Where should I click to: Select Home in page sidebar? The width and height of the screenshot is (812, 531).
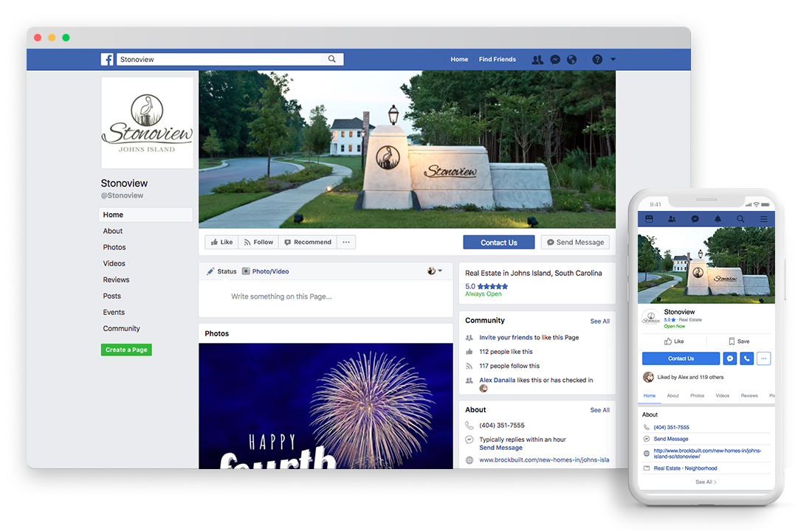[x=145, y=215]
